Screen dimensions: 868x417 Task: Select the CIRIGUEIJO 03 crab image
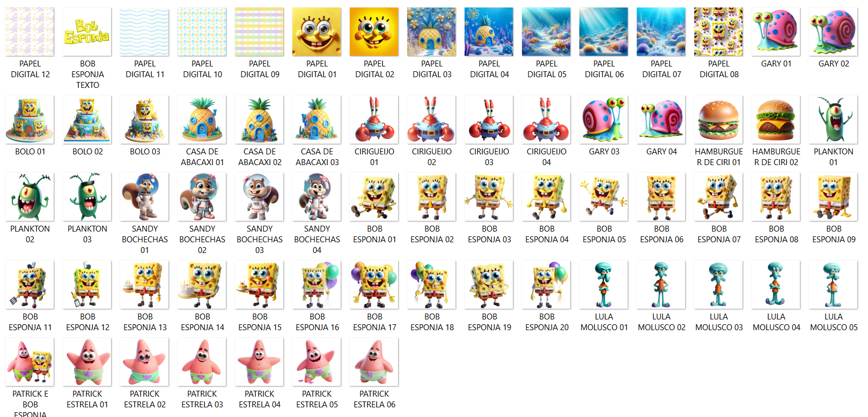(x=489, y=120)
